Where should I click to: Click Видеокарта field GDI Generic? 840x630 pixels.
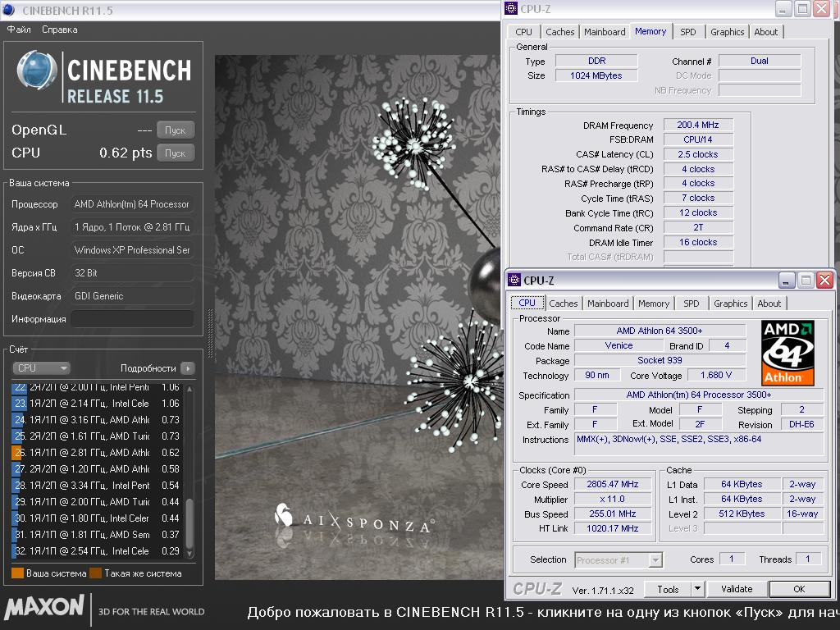coord(132,295)
